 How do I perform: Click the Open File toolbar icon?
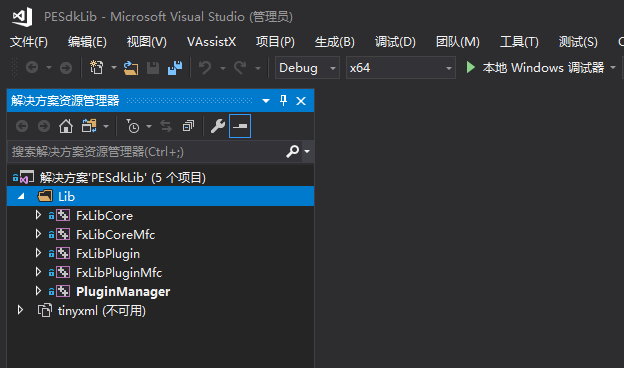(x=131, y=68)
